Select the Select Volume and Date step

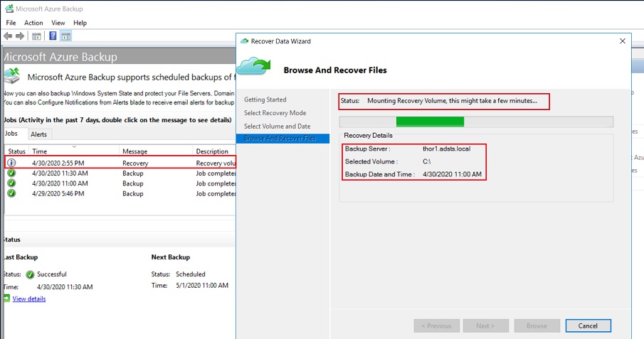point(278,127)
